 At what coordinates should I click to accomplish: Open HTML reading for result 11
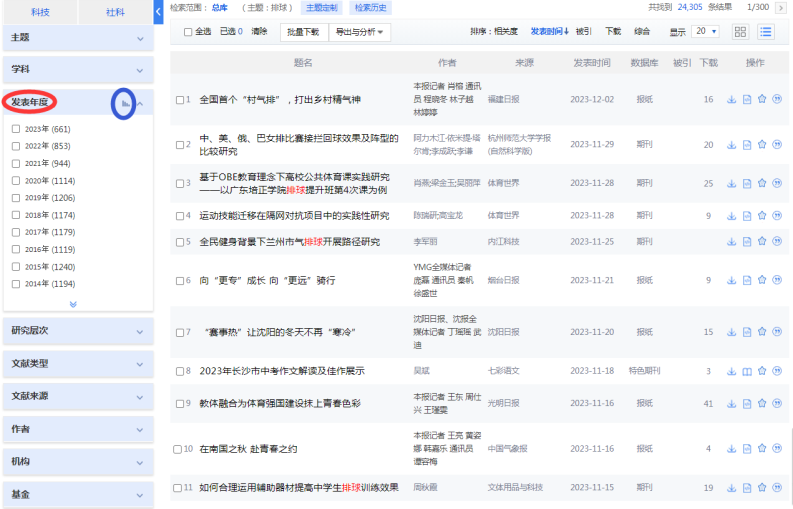click(747, 487)
